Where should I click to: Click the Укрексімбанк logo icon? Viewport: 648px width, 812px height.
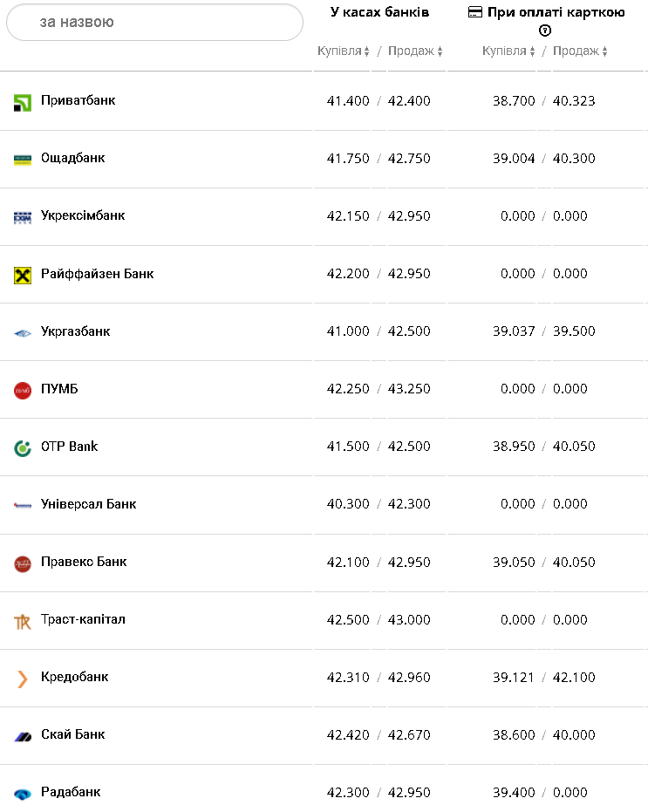[23, 217]
